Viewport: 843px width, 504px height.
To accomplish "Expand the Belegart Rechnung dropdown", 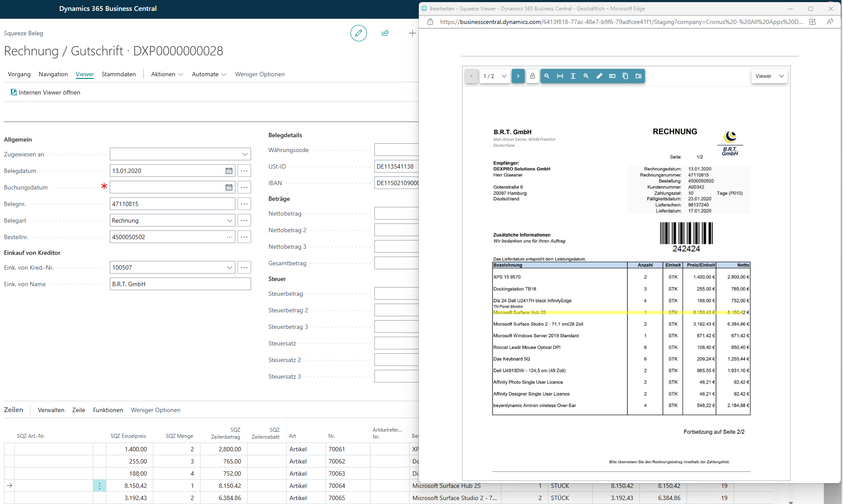I will (x=229, y=220).
